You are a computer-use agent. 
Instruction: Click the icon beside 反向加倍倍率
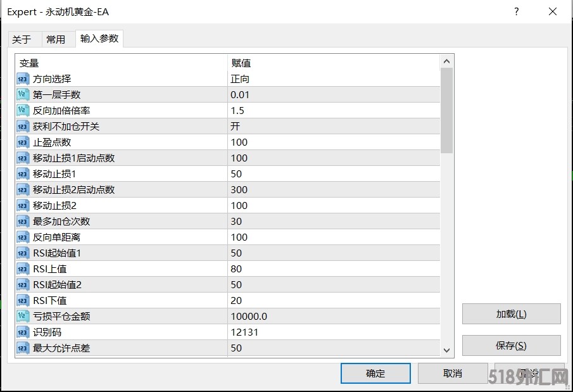tap(23, 111)
